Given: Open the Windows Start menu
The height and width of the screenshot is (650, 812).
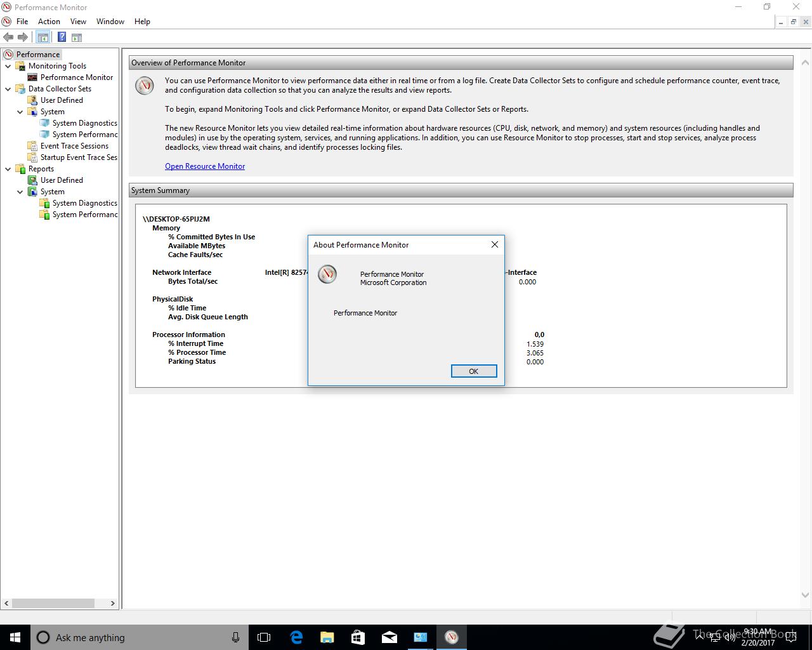Looking at the screenshot, I should pyautogui.click(x=15, y=637).
